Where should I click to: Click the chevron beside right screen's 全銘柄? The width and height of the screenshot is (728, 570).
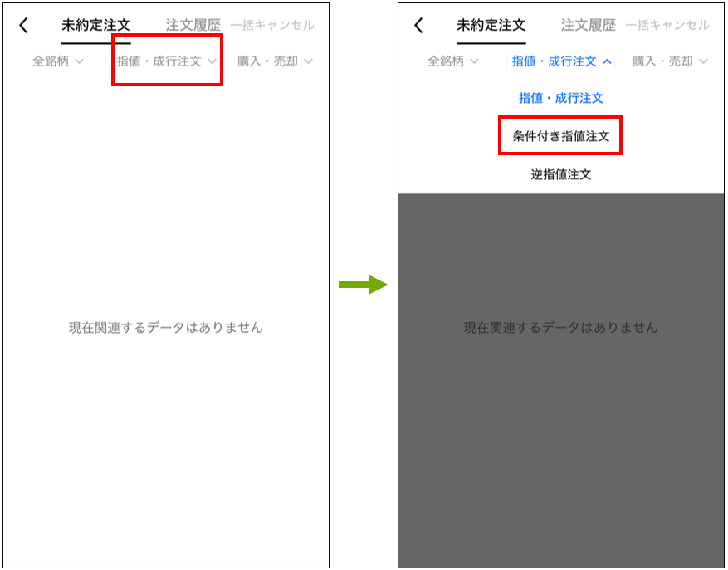tap(474, 61)
